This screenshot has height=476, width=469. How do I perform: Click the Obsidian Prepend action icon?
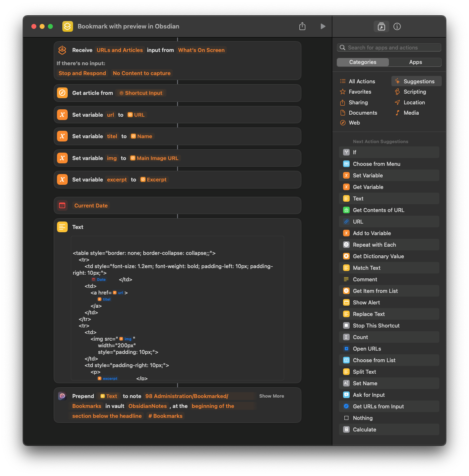62,396
